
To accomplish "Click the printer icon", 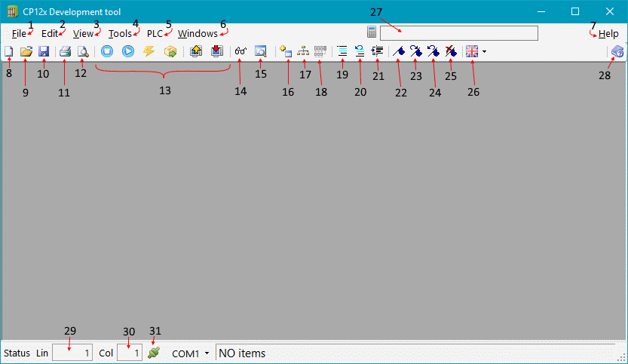I will (x=65, y=51).
